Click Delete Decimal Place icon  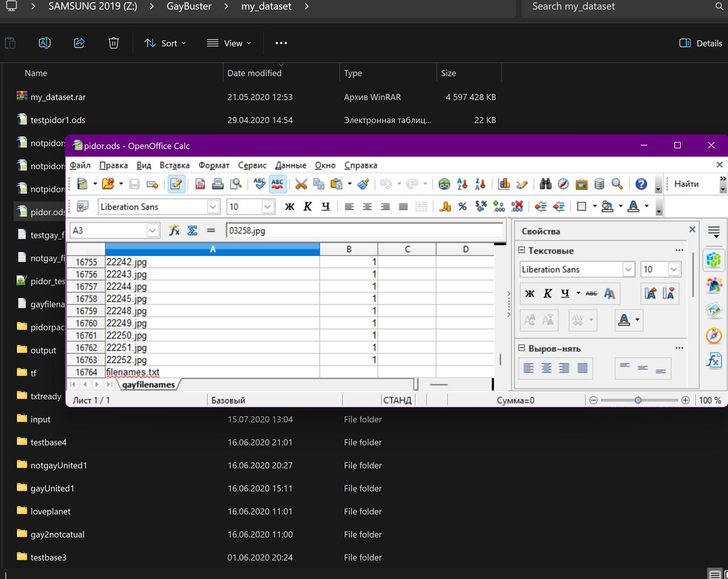pyautogui.click(x=517, y=206)
